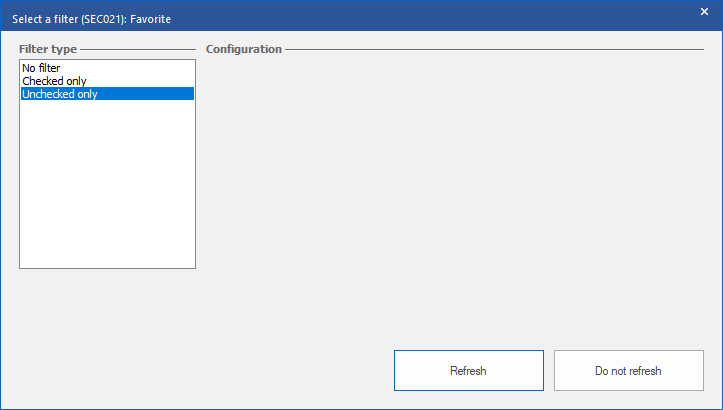Click the 'Filter type' group label
The height and width of the screenshot is (410, 723).
coord(48,49)
